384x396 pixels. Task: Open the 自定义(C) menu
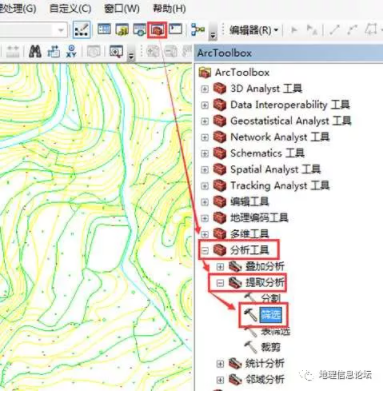point(70,8)
